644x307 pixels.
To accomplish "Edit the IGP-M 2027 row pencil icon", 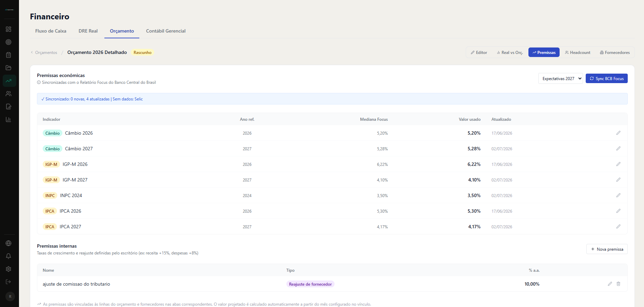I will (x=618, y=180).
